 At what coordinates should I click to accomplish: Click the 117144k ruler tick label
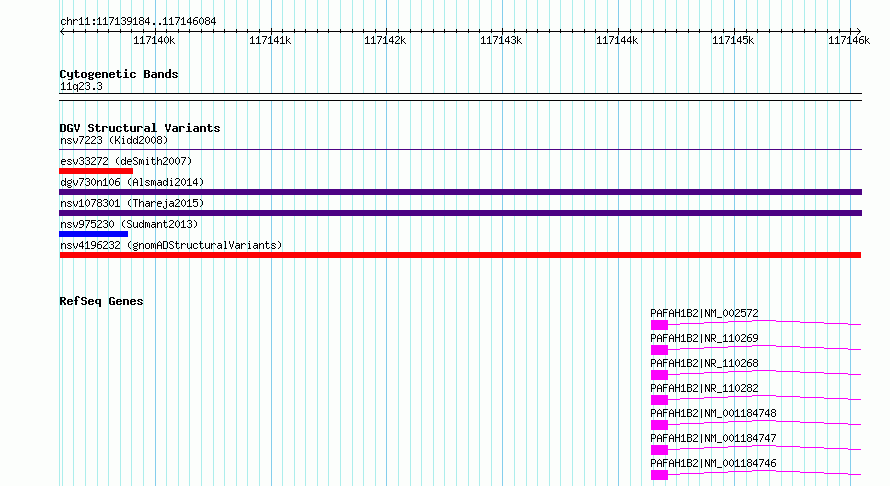coord(617,40)
